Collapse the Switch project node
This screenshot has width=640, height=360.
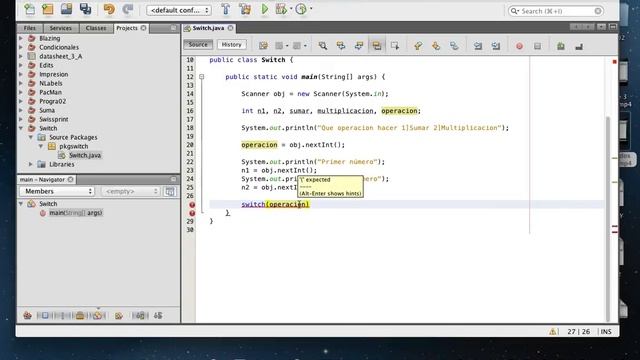(x=21, y=128)
